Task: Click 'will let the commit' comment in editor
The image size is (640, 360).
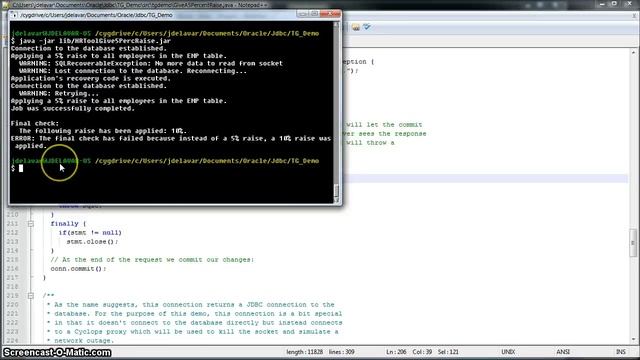Action: 384,124
